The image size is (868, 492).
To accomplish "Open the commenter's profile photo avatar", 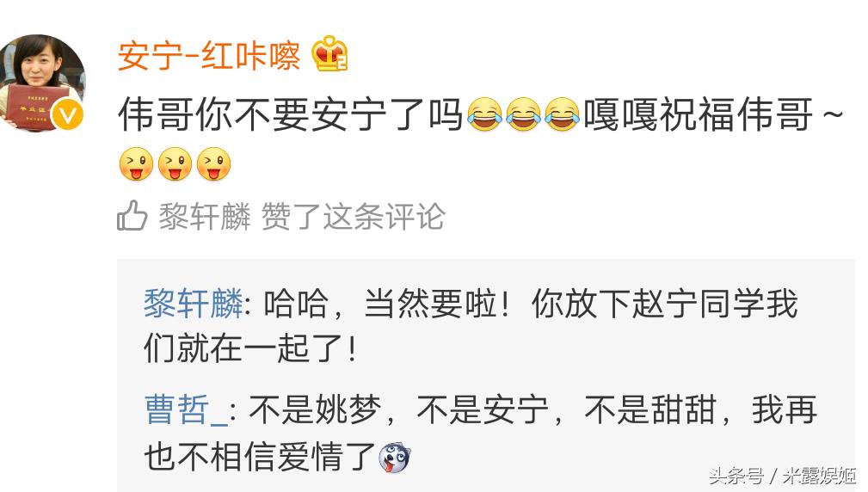I will pyautogui.click(x=42, y=83).
